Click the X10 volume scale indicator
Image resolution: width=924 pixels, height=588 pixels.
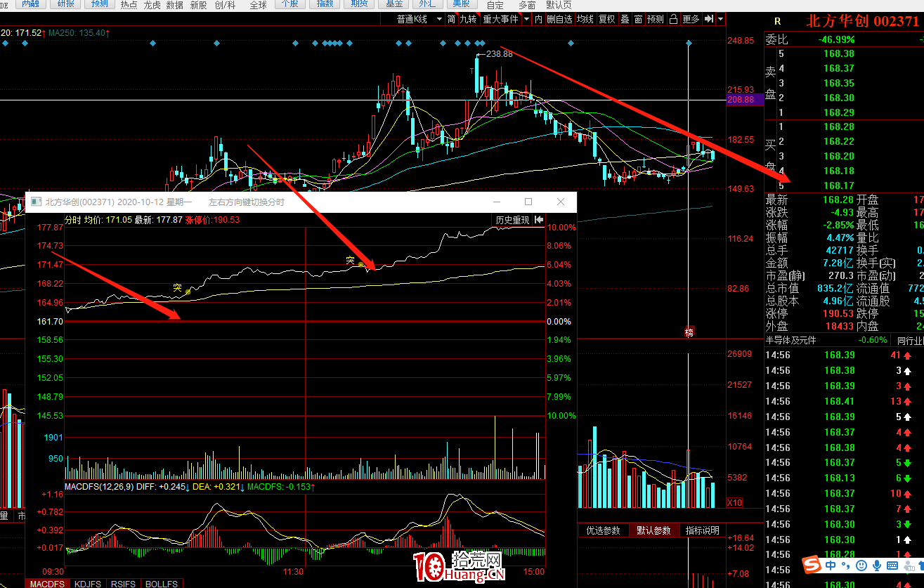tap(734, 503)
